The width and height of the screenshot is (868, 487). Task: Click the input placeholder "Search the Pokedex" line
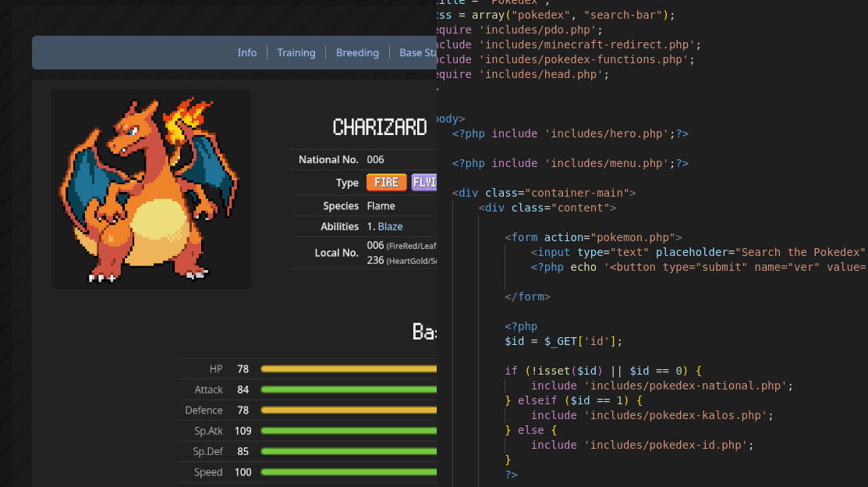[x=700, y=252]
